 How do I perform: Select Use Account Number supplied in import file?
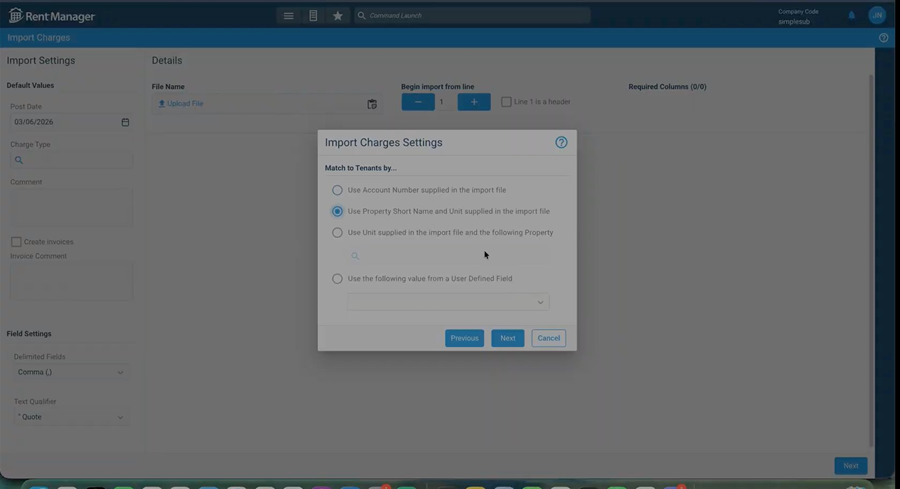(337, 190)
